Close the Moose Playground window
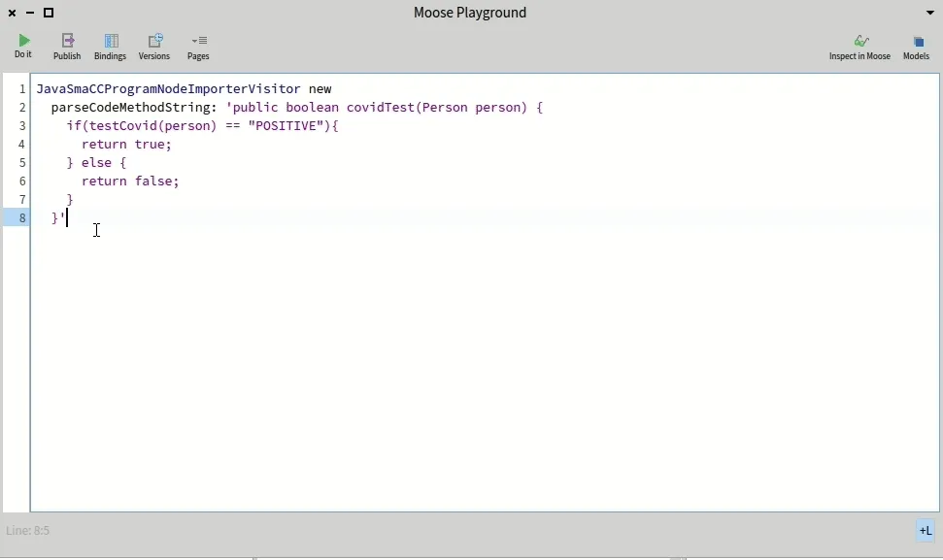Viewport: 943px width, 560px height. 12,13
